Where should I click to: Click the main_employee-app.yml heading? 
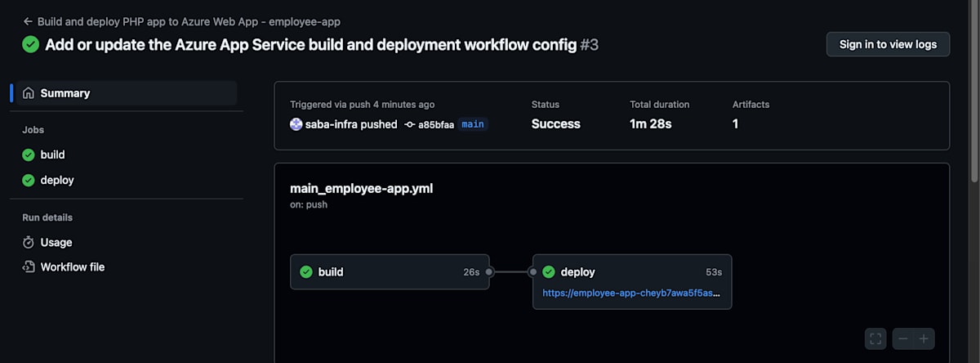point(361,189)
